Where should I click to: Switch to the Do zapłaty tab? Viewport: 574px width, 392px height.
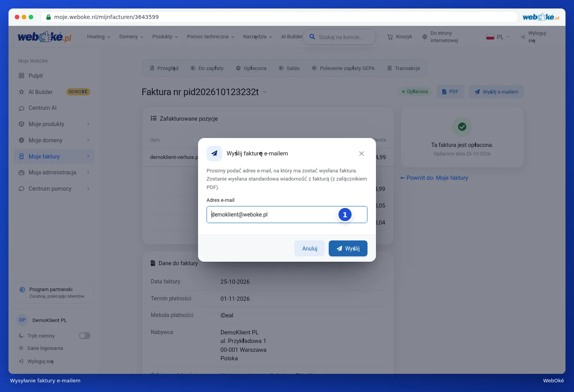tap(207, 68)
